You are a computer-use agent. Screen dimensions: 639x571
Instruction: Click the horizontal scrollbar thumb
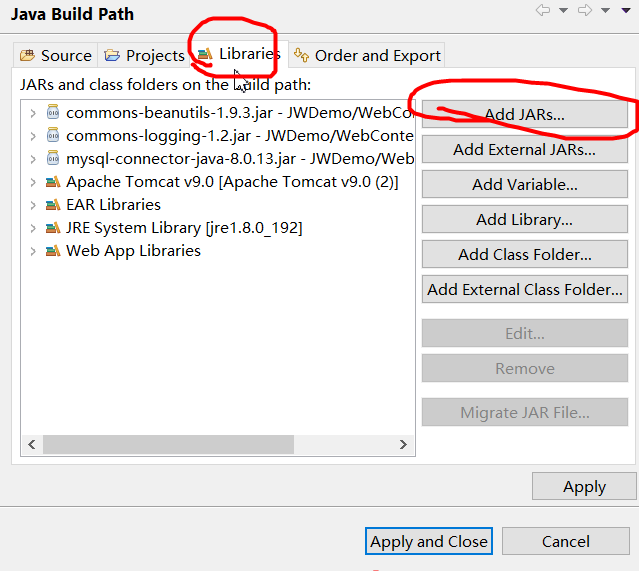[168, 444]
